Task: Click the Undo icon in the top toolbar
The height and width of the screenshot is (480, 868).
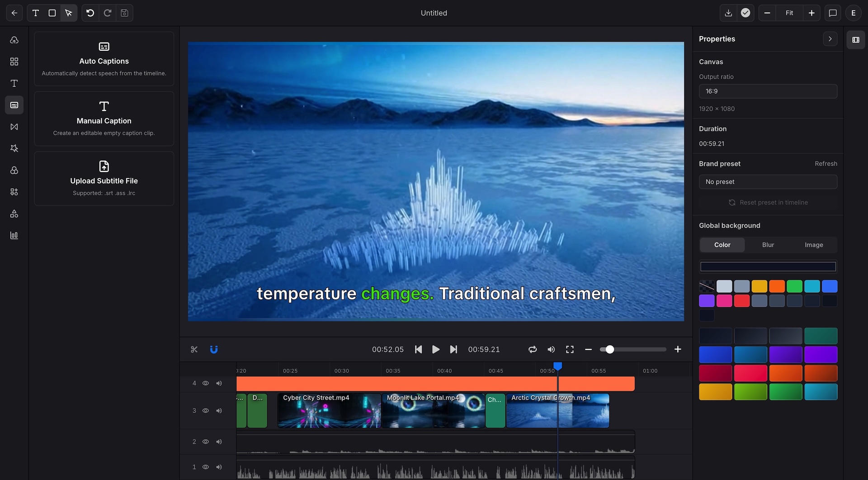Action: click(90, 13)
